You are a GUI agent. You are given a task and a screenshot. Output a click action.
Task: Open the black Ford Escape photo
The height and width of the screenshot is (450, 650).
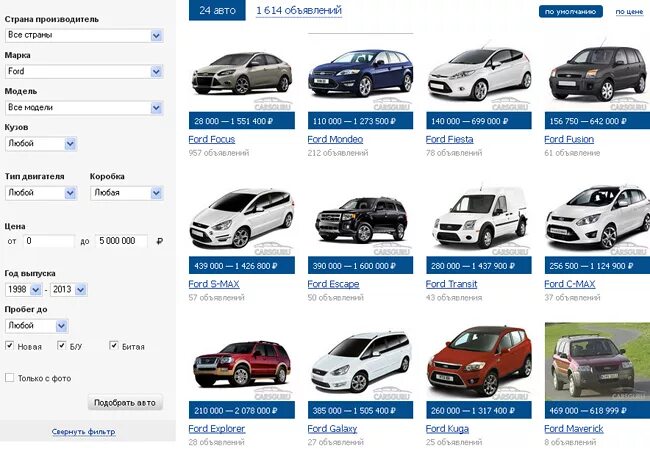tap(361, 220)
